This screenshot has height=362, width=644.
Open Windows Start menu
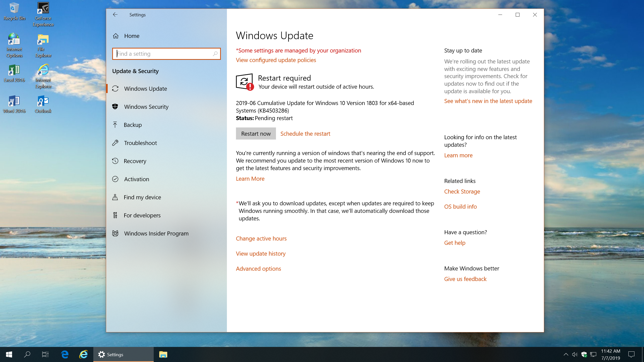pyautogui.click(x=9, y=354)
